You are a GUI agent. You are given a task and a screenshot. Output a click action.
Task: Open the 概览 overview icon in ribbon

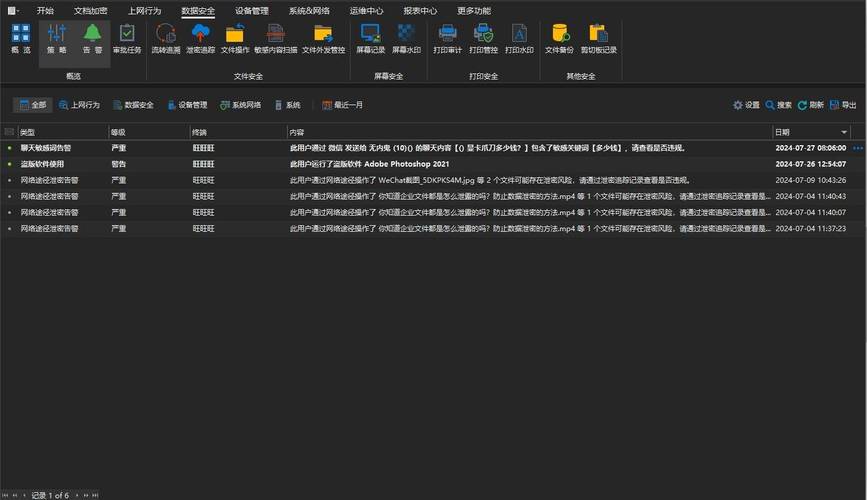tap(20, 38)
